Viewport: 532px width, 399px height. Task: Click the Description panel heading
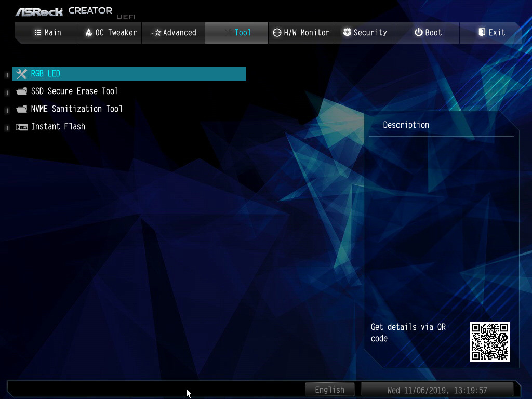[406, 125]
